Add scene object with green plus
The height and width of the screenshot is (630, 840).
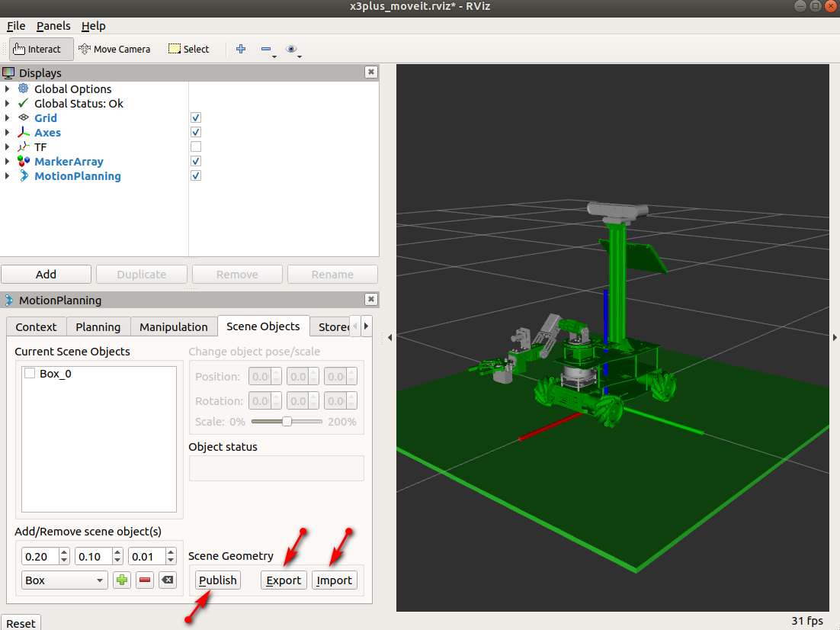(122, 580)
